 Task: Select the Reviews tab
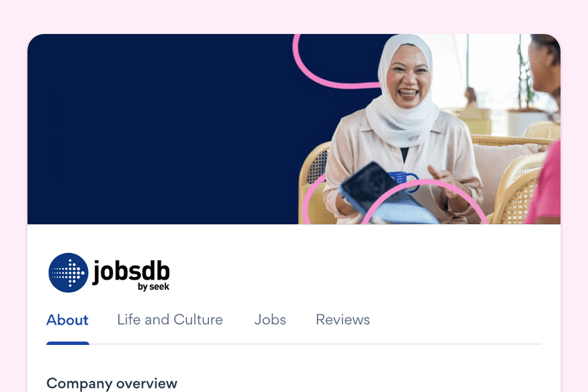coord(343,319)
